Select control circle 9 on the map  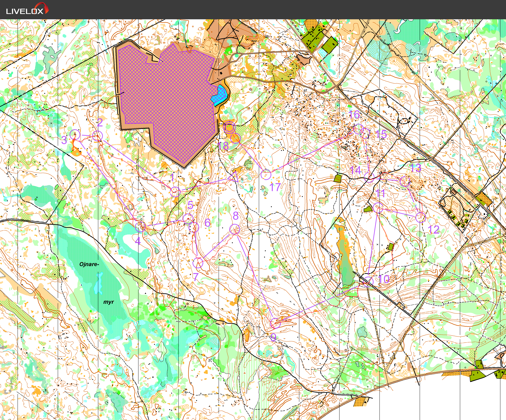[x=276, y=323]
